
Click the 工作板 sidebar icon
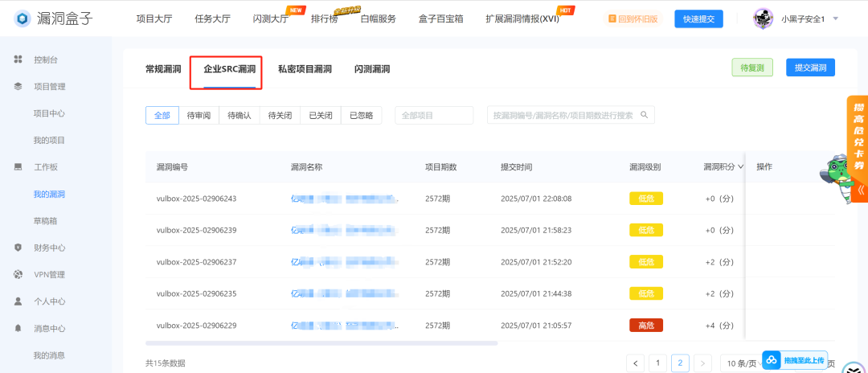pyautogui.click(x=18, y=166)
